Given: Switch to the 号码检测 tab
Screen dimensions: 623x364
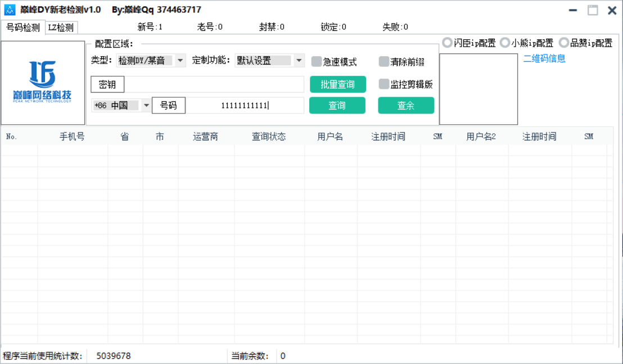Looking at the screenshot, I should pyautogui.click(x=22, y=26).
